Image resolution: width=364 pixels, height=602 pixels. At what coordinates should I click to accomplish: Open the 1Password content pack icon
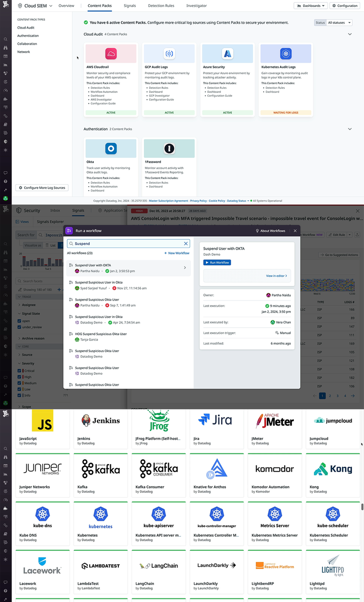(169, 148)
